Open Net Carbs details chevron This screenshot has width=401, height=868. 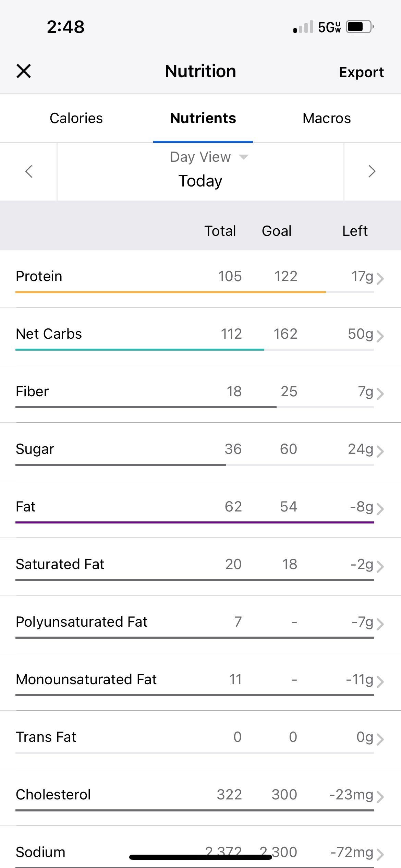(x=380, y=336)
